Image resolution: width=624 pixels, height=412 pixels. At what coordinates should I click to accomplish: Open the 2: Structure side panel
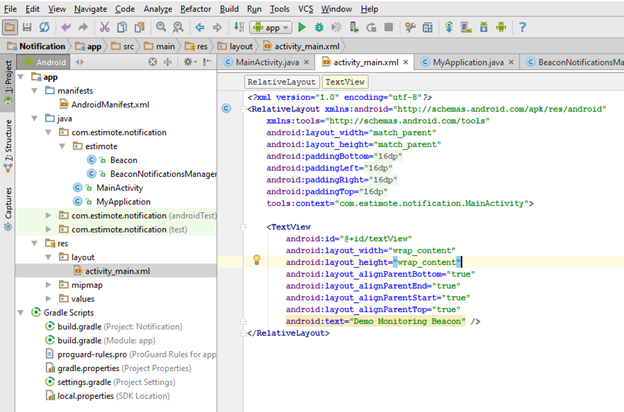click(x=8, y=146)
